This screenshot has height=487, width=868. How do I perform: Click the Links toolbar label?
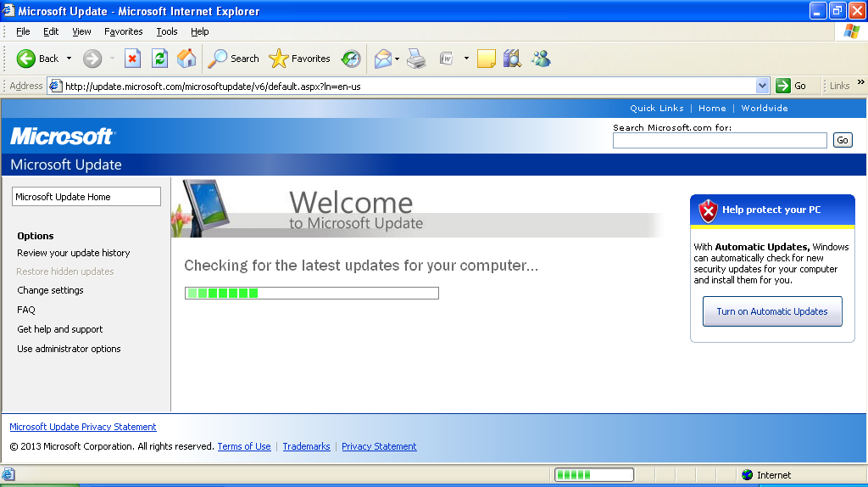839,86
